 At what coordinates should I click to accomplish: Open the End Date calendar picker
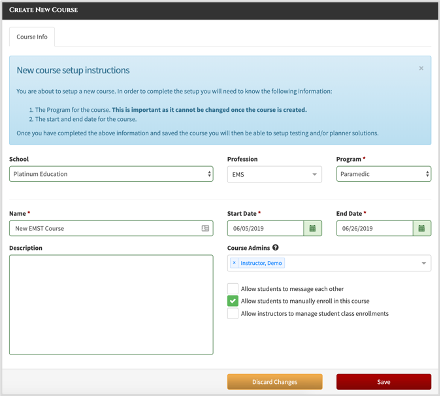tap(422, 228)
